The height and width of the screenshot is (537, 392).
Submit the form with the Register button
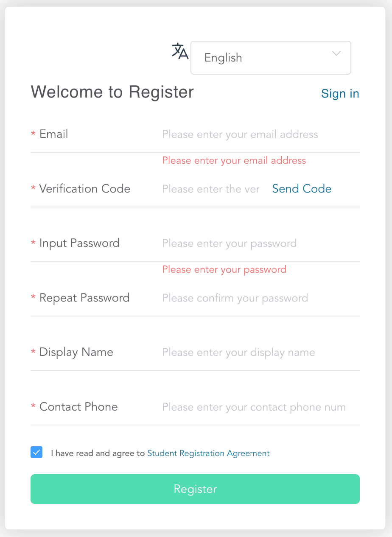pyautogui.click(x=195, y=489)
